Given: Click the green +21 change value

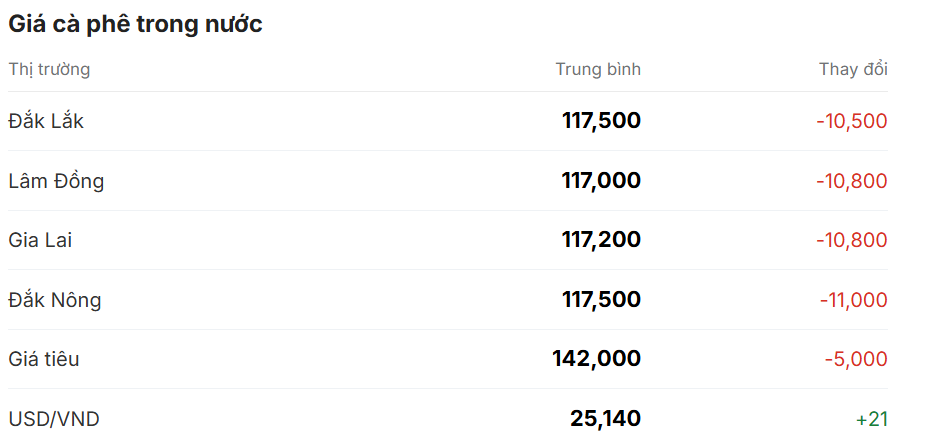Looking at the screenshot, I should 871,419.
